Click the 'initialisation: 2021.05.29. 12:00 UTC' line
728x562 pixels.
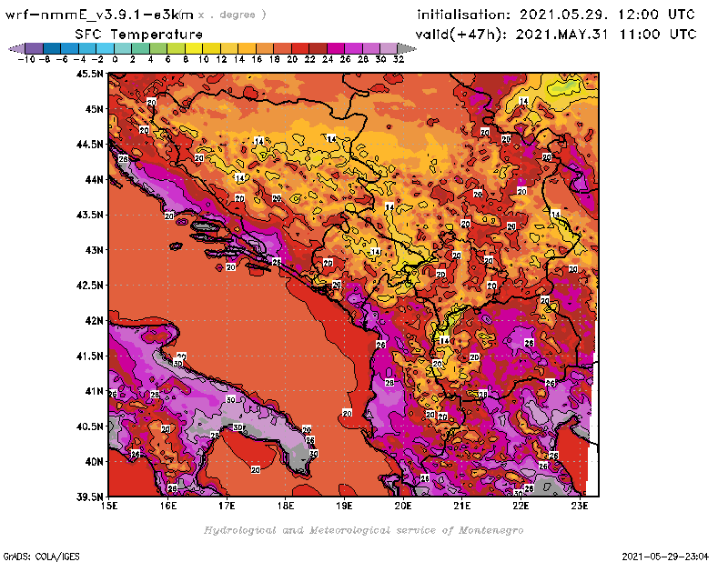(556, 15)
